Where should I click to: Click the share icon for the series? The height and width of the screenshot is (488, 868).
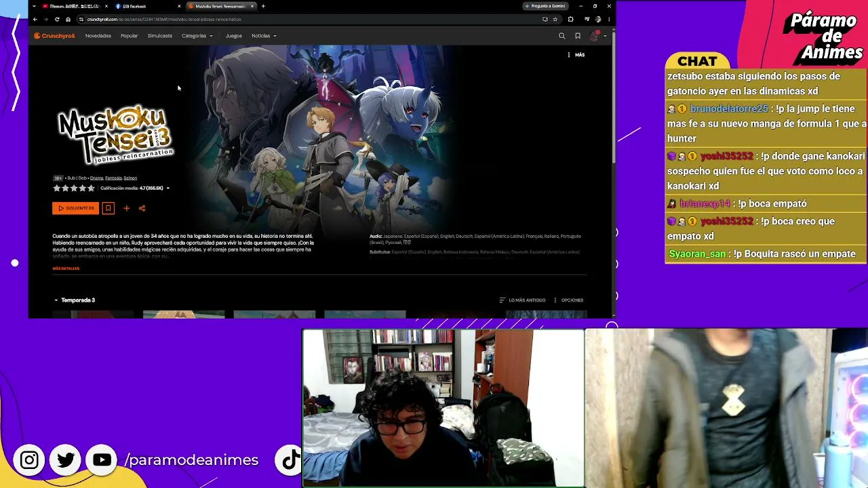tap(142, 208)
